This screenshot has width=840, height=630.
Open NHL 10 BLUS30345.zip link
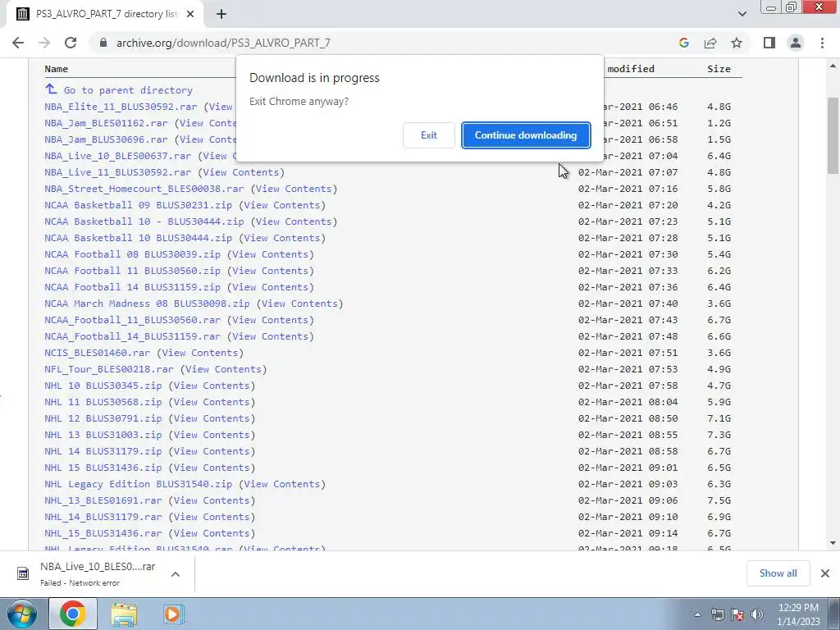[103, 386]
